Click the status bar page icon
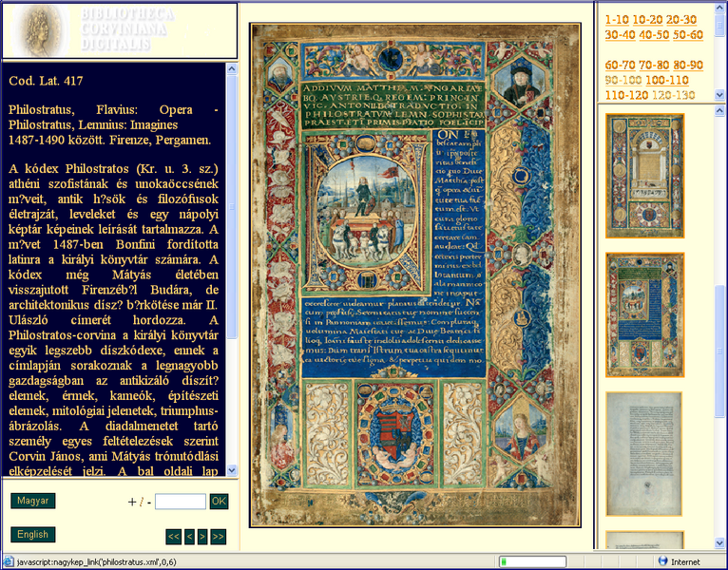728x570 pixels. pyautogui.click(x=9, y=561)
